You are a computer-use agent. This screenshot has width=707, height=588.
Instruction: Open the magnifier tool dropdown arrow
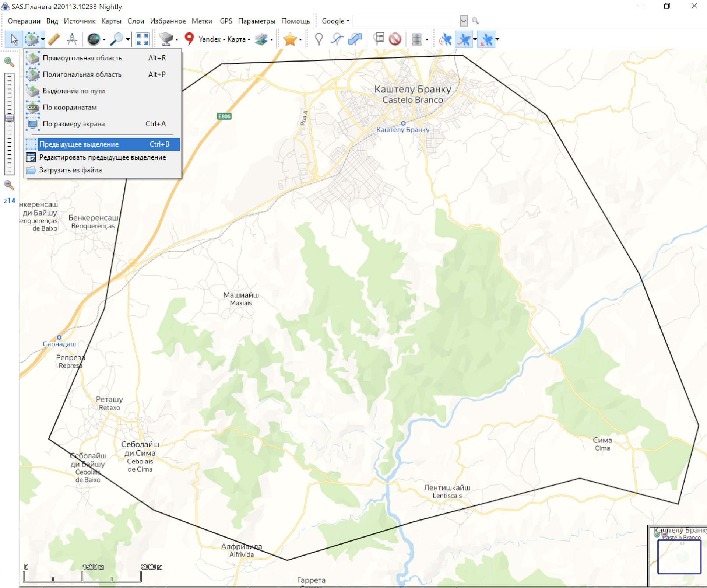pos(128,39)
